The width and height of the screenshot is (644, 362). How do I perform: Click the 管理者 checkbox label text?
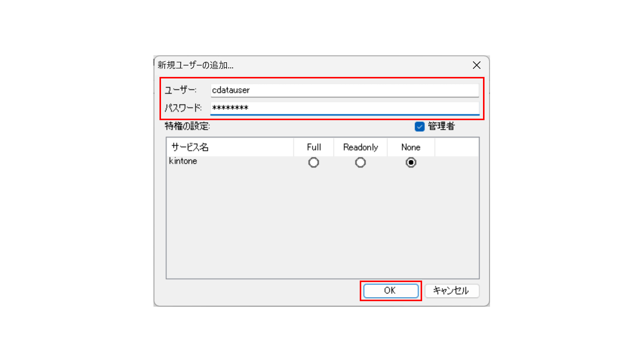tap(441, 127)
